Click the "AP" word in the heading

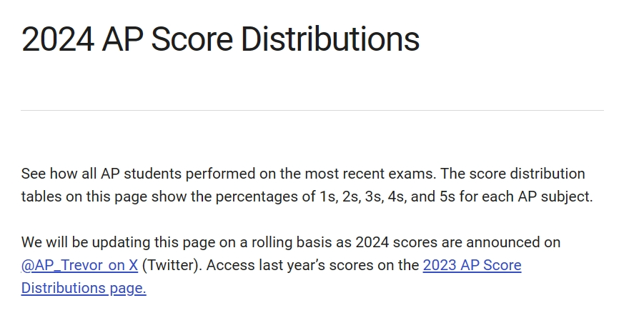[x=122, y=39]
